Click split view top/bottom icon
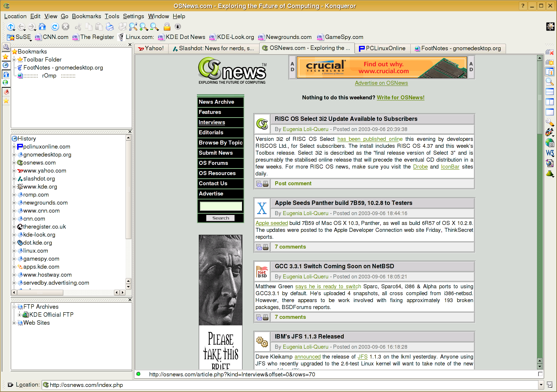Image resolution: width=557 pixels, height=392 pixels. click(x=550, y=92)
